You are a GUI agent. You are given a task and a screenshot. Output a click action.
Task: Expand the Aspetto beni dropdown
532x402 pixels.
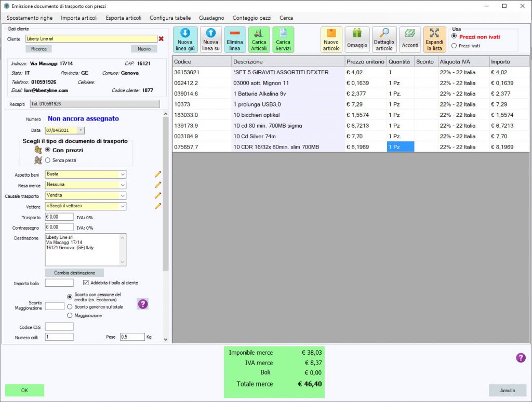[122, 175]
